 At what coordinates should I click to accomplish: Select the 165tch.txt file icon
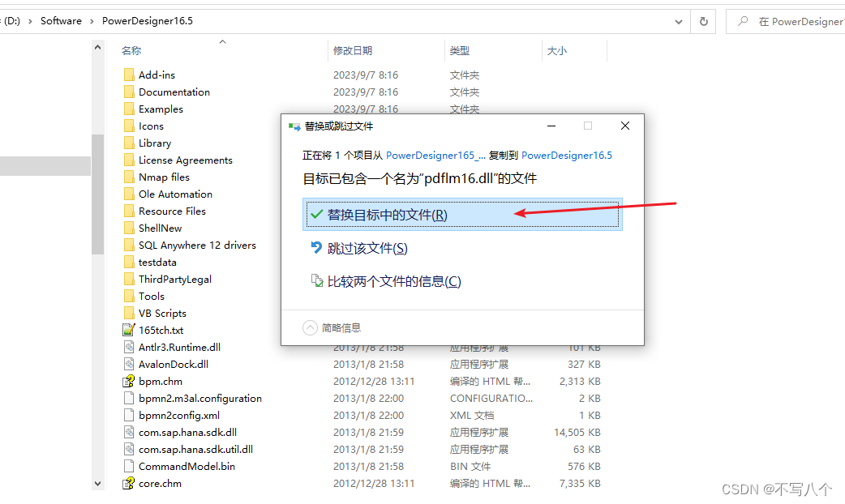tap(129, 330)
